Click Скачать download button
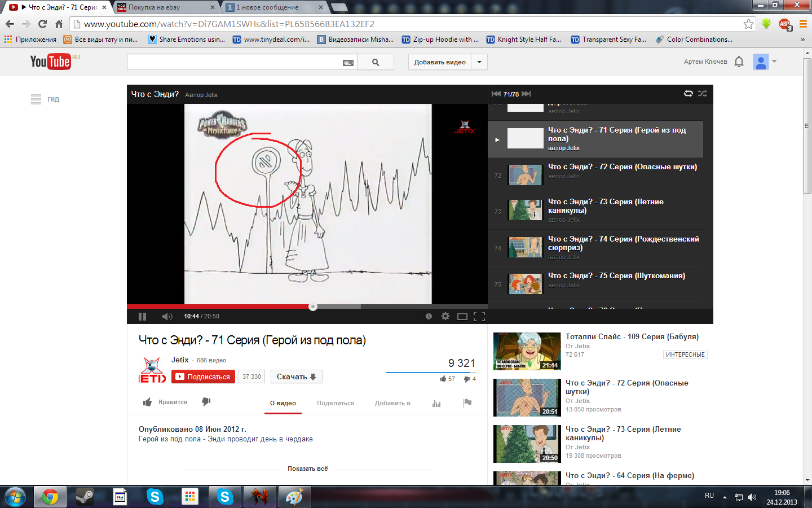The image size is (812, 508). [297, 376]
